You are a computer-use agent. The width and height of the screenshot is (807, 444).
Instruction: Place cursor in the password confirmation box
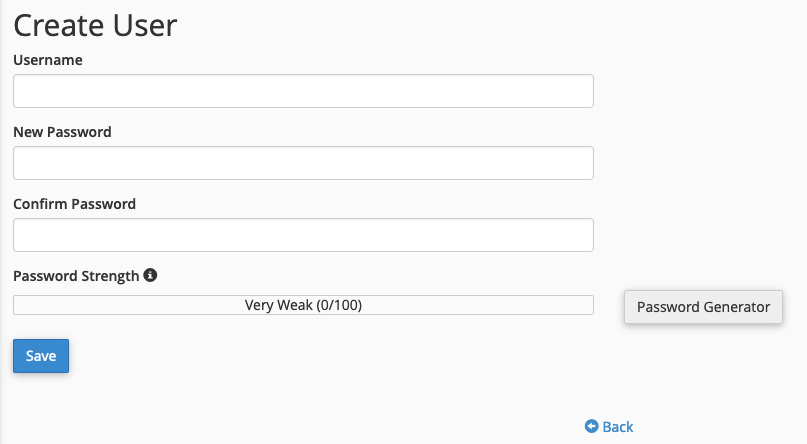coord(303,235)
